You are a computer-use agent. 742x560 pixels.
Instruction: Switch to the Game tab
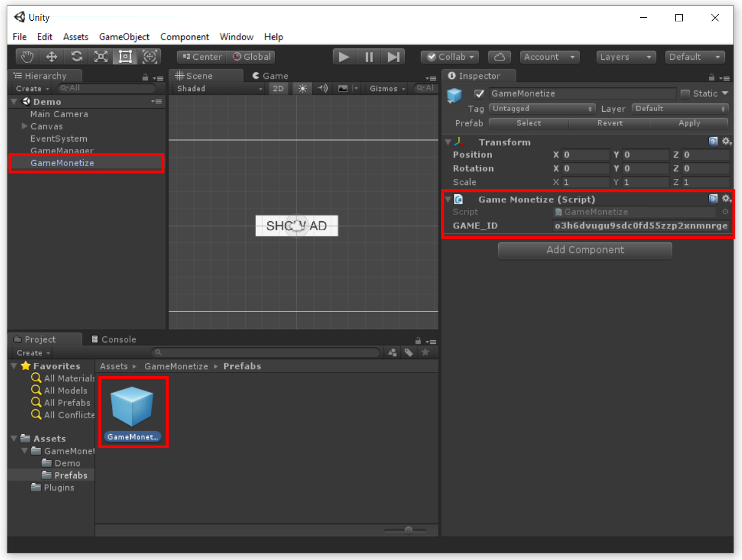(270, 76)
